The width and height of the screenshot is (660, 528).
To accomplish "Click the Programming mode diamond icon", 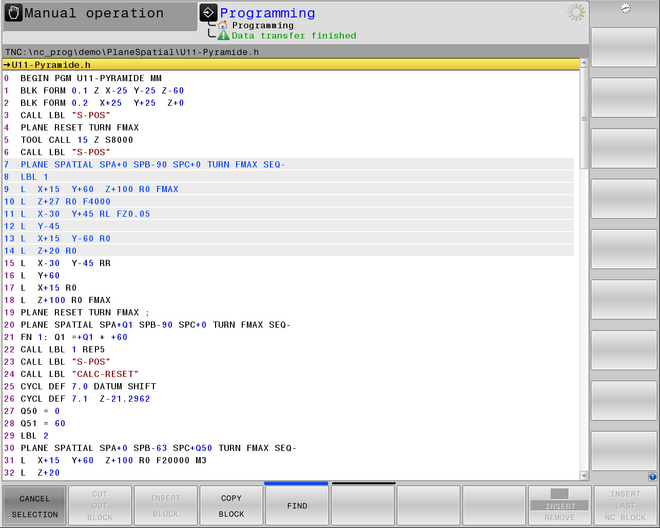I will [x=208, y=13].
